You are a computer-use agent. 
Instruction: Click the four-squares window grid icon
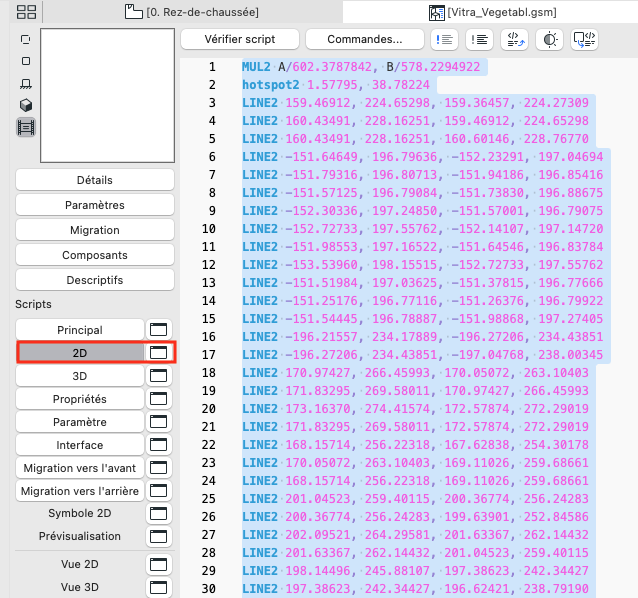click(x=26, y=12)
